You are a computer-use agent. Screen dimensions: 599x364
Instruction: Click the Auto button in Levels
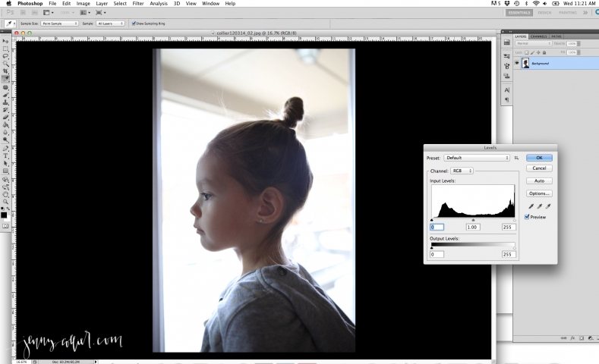[538, 180]
